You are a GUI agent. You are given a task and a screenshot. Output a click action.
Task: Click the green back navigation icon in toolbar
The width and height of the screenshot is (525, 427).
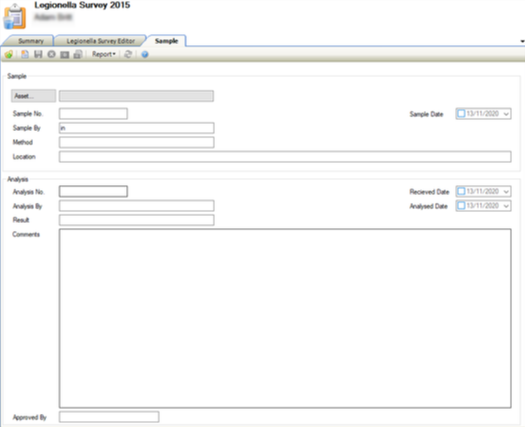tap(9, 54)
